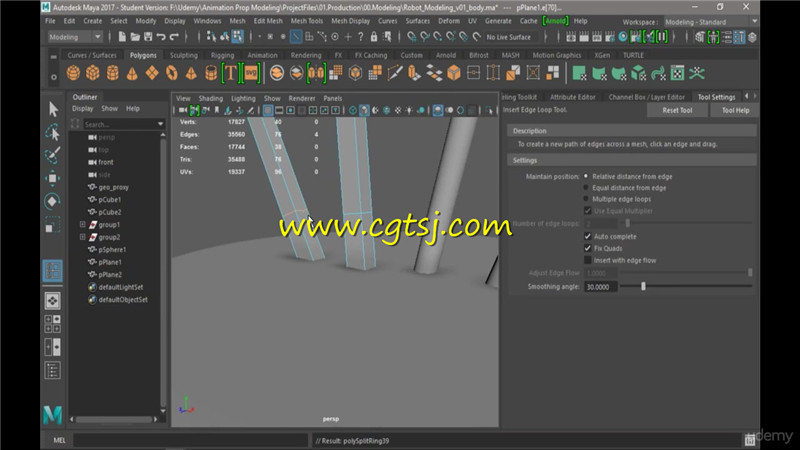Open the Workspace Modeling - Standard dropdown
Screen dimensions: 800x450
tap(710, 22)
